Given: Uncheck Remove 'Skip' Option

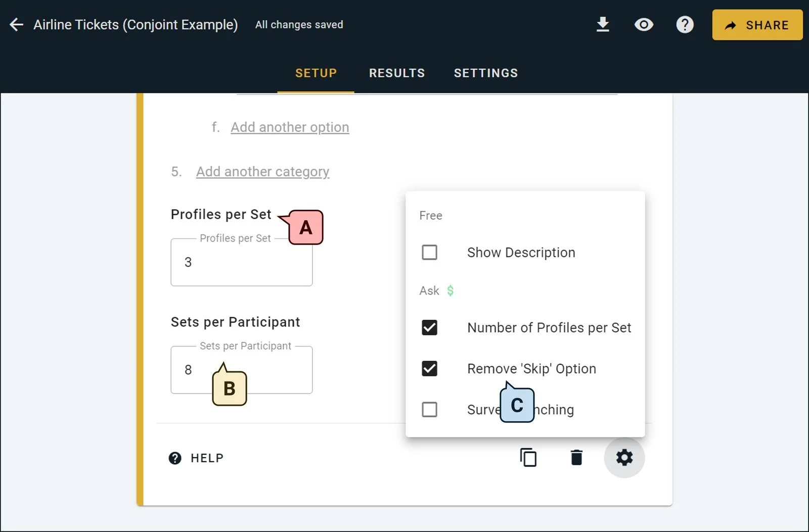Looking at the screenshot, I should 429,368.
